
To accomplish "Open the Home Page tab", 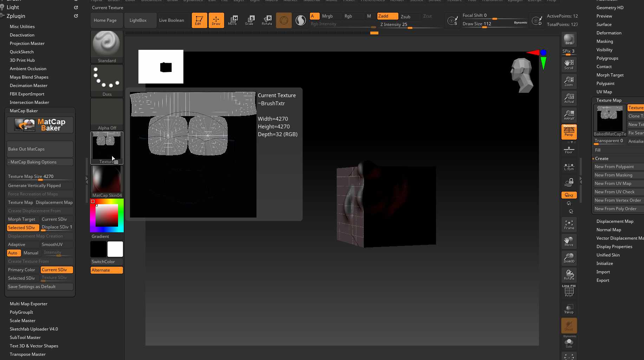I will 106,20.
